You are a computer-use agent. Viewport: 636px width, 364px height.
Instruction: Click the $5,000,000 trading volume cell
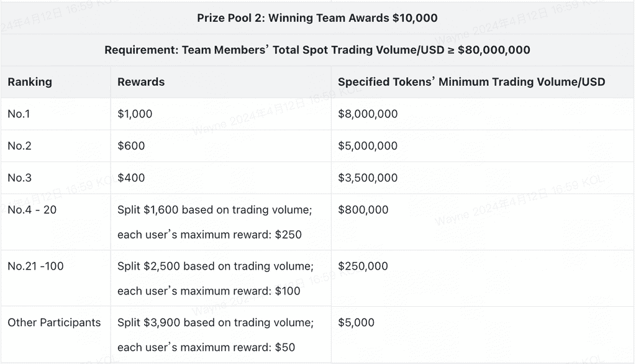pyautogui.click(x=368, y=146)
